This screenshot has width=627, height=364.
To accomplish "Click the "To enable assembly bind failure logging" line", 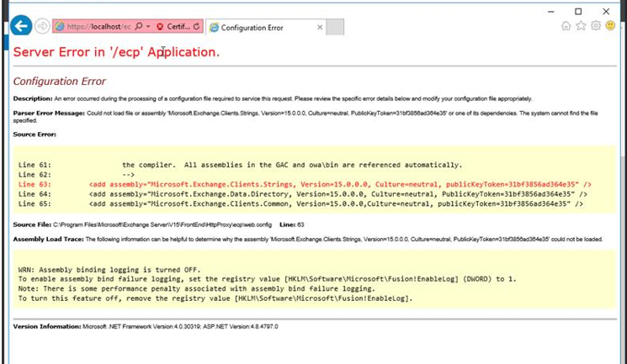I will 267,279.
